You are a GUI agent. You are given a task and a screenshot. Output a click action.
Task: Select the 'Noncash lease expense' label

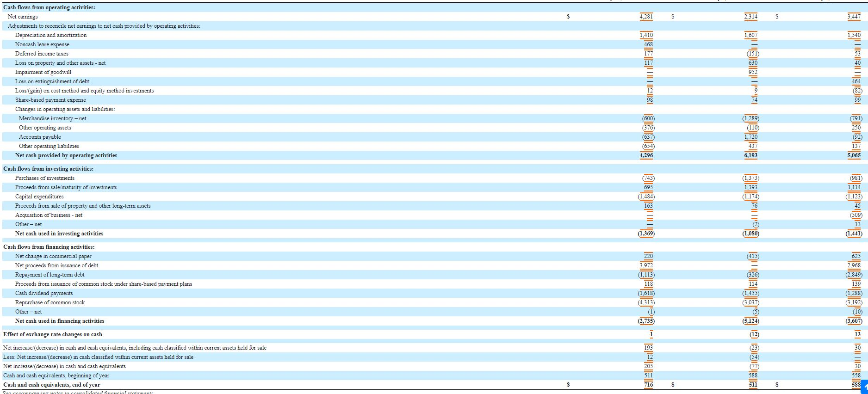[x=42, y=44]
